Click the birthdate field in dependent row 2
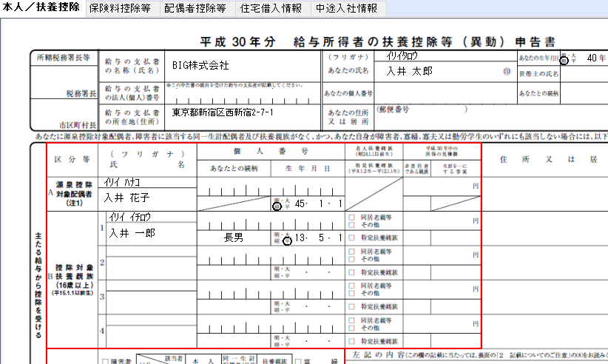Viewport: 608px width, 364px height. pyautogui.click(x=308, y=272)
